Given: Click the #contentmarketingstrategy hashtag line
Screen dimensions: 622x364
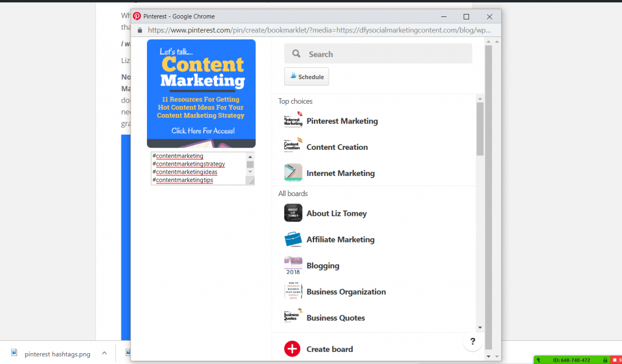Looking at the screenshot, I should pos(189,164).
